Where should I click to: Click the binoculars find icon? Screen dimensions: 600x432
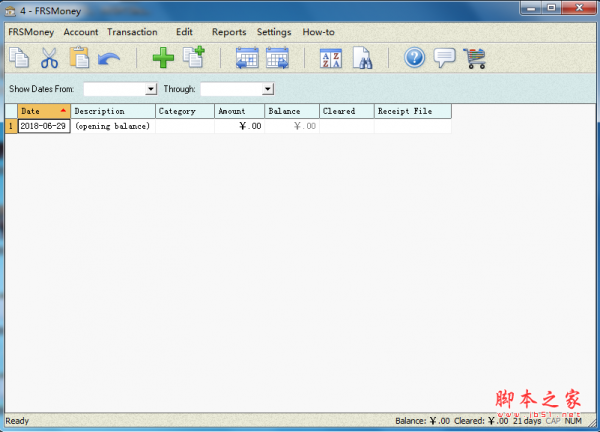pos(361,58)
